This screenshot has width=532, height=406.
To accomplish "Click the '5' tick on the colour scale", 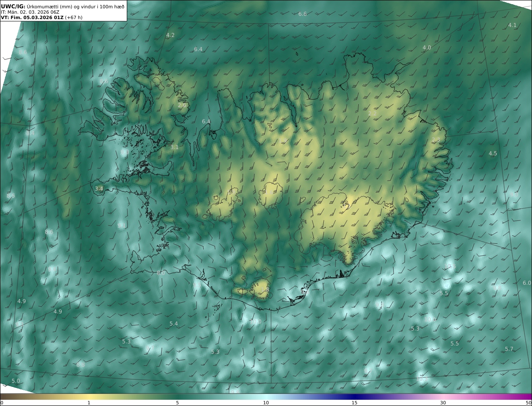I will 177,403.
